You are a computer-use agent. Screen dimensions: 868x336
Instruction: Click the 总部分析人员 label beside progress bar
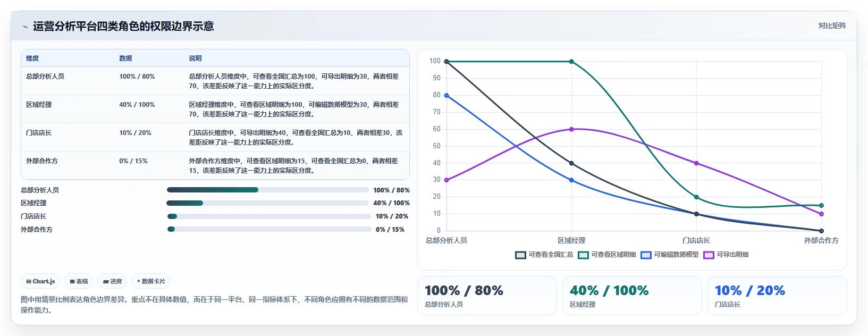pos(40,190)
